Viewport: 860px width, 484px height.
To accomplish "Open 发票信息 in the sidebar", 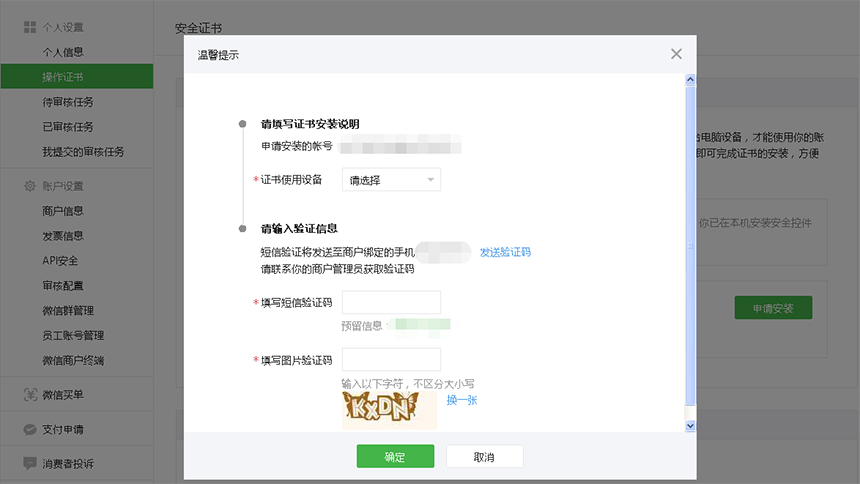I will (x=63, y=236).
